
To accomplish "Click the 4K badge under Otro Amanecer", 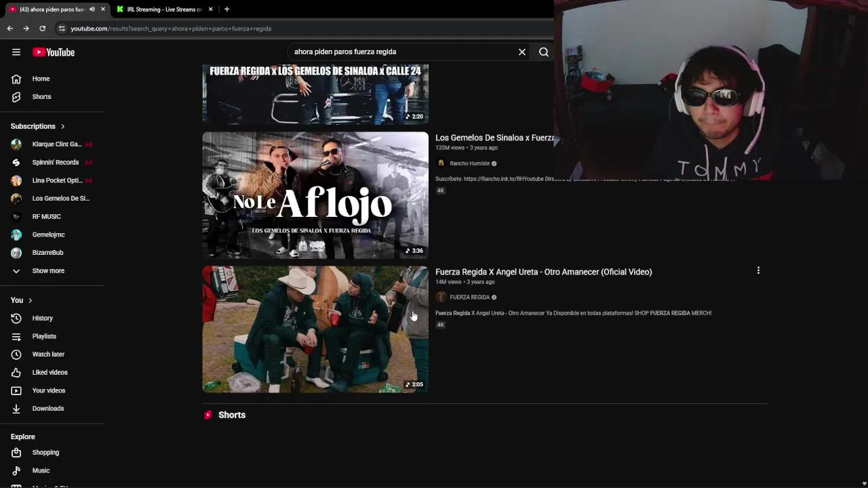I will (x=441, y=325).
